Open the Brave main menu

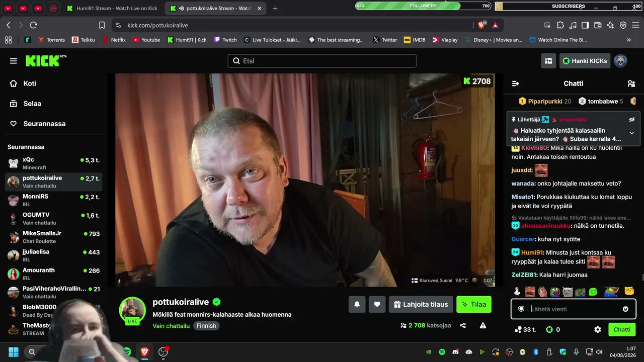(x=635, y=25)
